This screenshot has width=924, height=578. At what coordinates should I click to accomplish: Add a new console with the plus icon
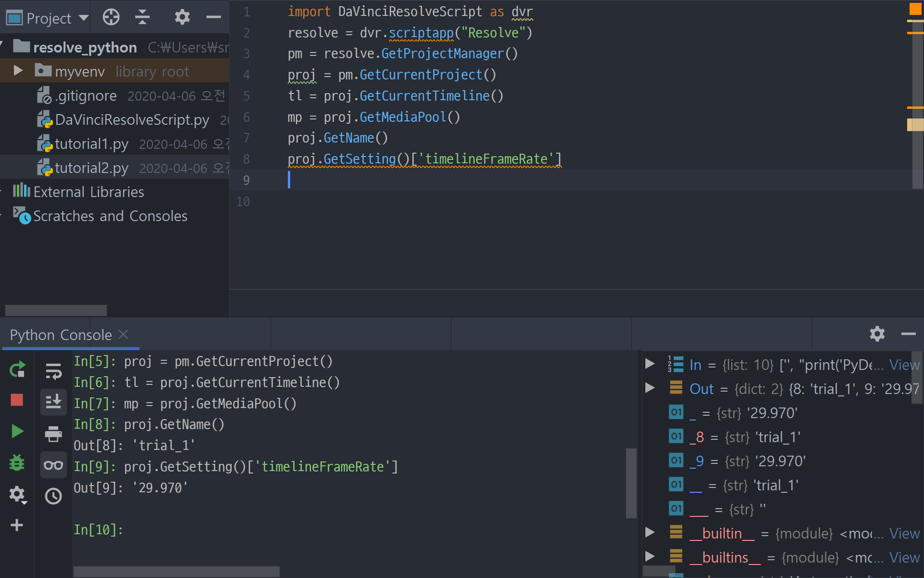point(17,525)
